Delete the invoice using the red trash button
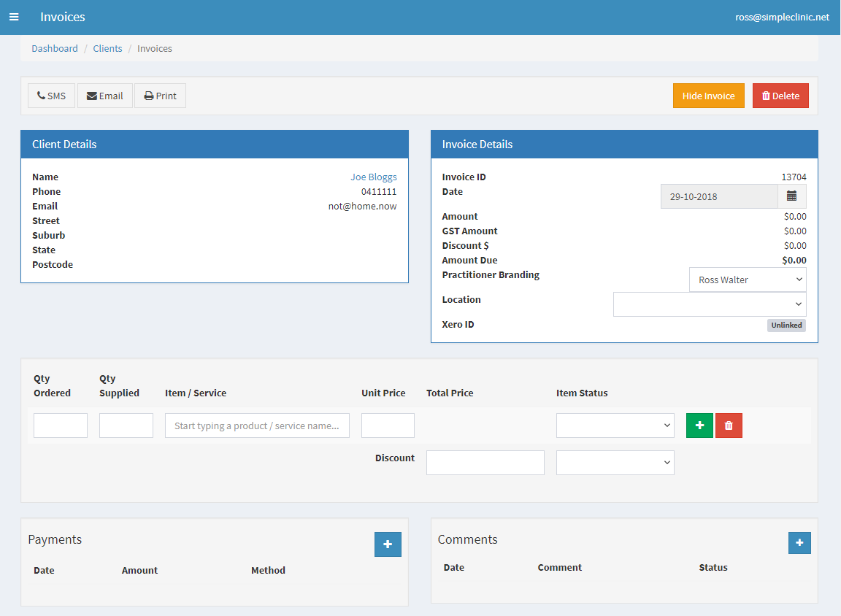 pyautogui.click(x=780, y=96)
